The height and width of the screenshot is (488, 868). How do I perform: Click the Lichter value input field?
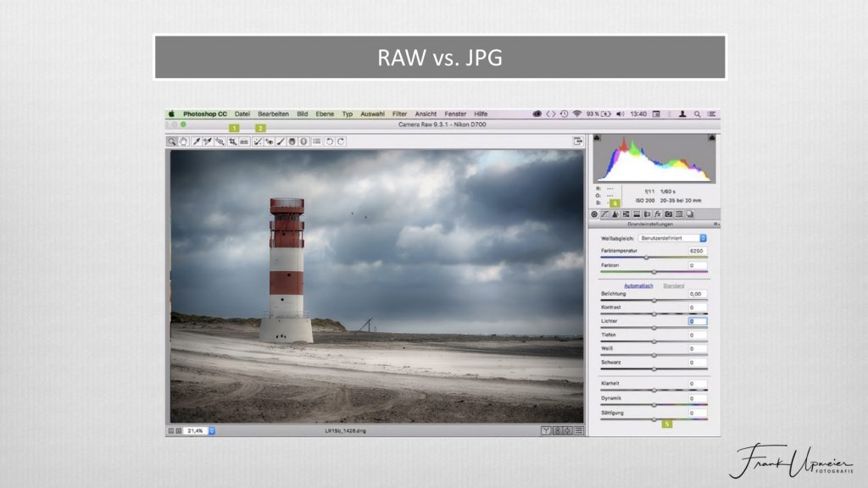(x=697, y=321)
